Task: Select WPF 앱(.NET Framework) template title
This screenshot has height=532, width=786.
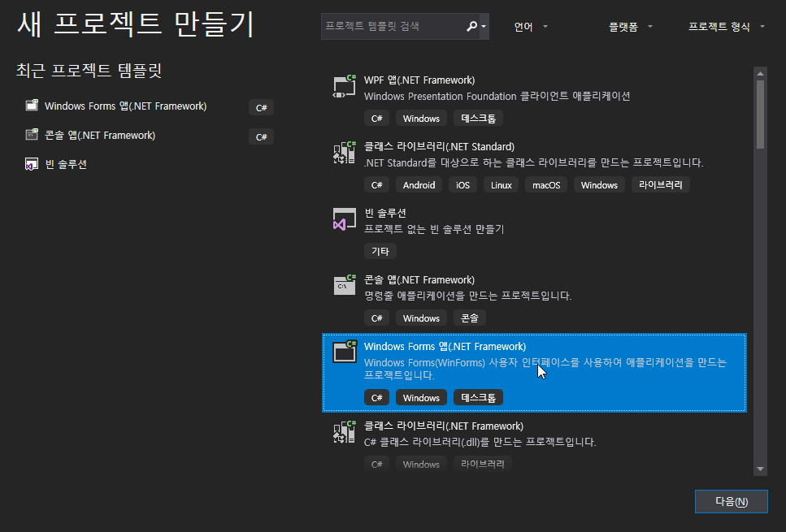Action: [x=419, y=80]
